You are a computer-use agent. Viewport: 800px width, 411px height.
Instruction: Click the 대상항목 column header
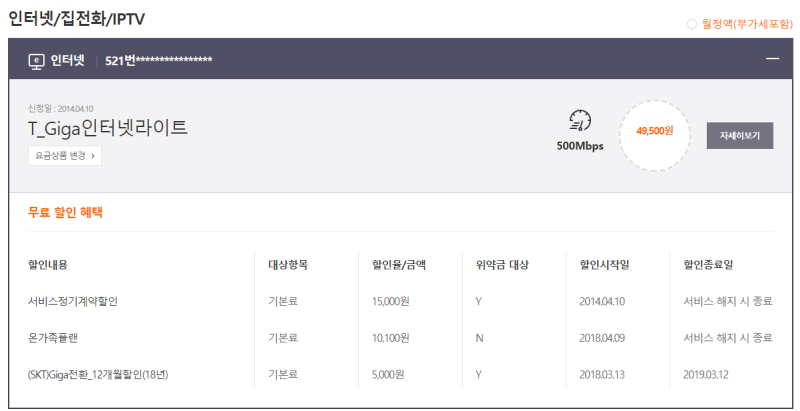288,265
